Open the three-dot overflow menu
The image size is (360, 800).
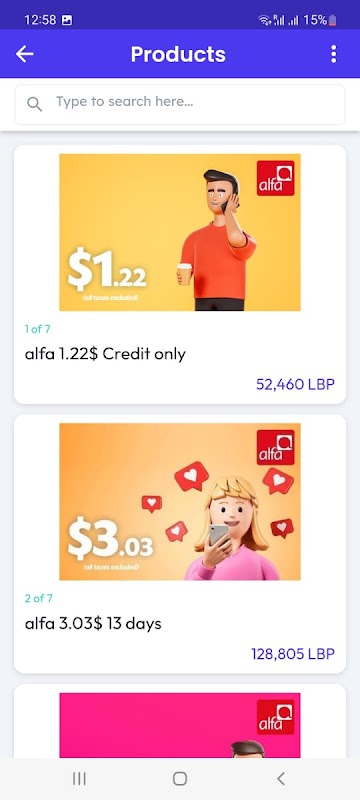(x=333, y=54)
